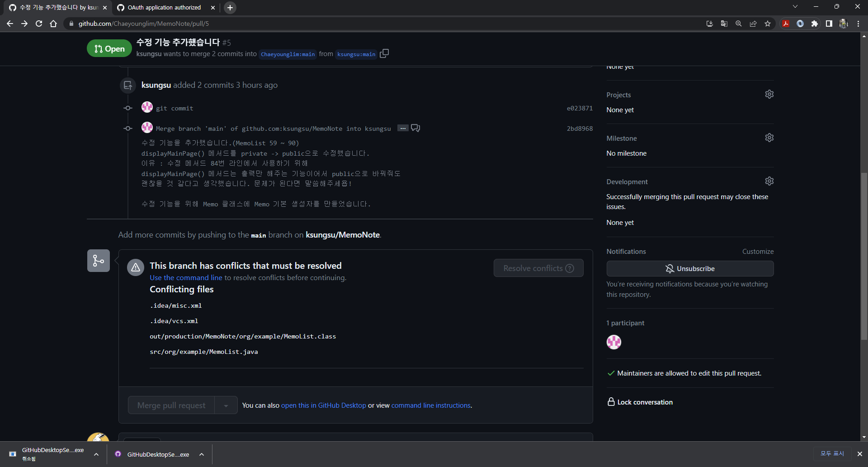Image resolution: width=868 pixels, height=467 pixels.
Task: Expand first GitHubDesktopSetup download options
Action: point(96,454)
